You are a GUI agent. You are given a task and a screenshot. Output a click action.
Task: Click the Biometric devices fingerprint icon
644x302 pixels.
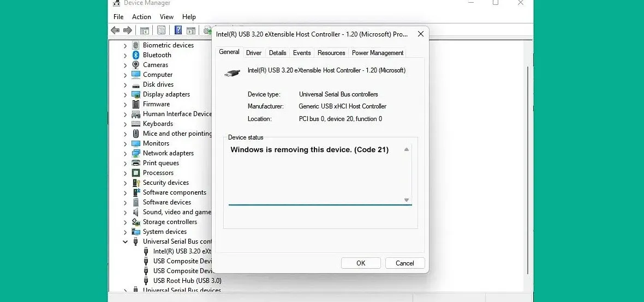(x=136, y=45)
